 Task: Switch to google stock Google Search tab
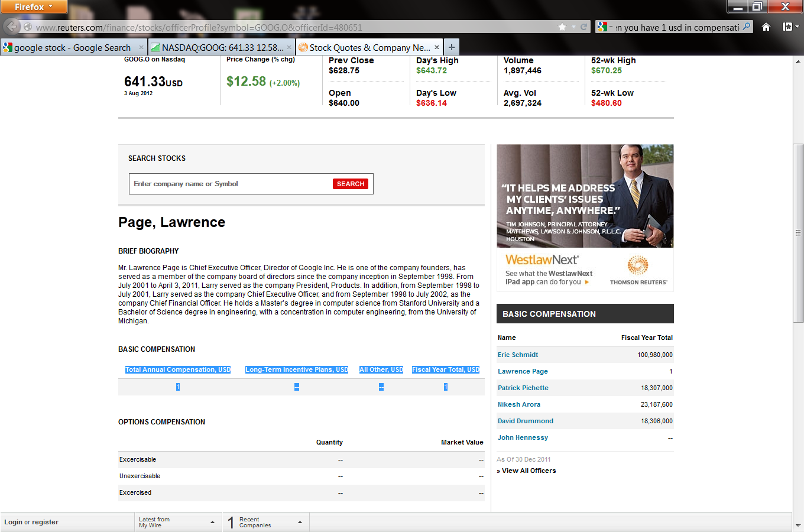point(71,47)
